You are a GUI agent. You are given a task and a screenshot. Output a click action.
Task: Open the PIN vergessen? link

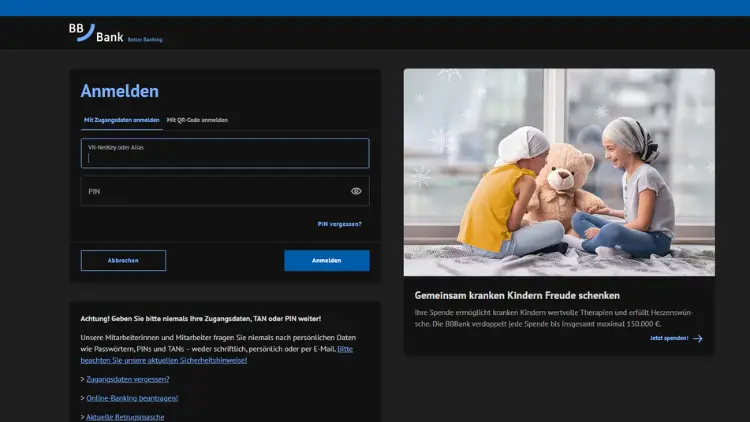340,224
